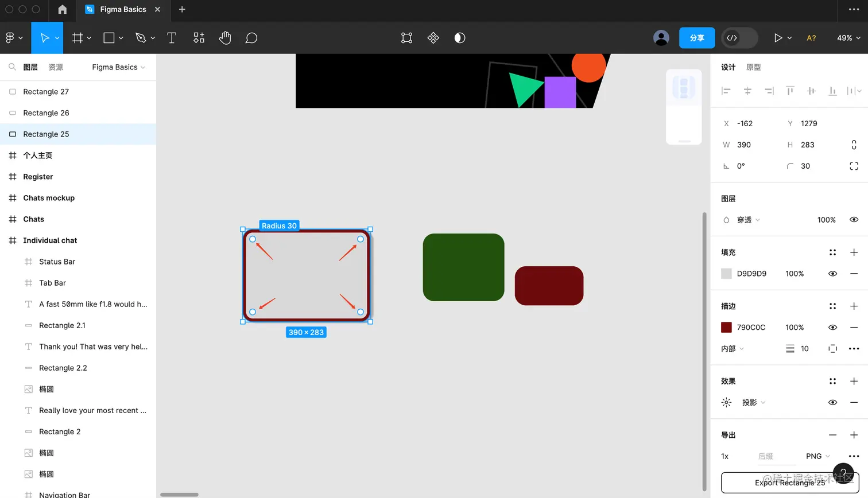This screenshot has width=868, height=498.
Task: Toggle stroke per-side settings icon
Action: 832,348
